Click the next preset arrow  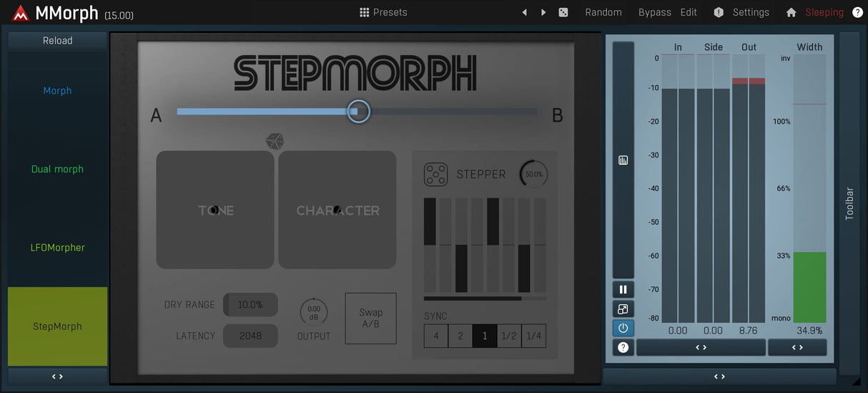point(543,12)
